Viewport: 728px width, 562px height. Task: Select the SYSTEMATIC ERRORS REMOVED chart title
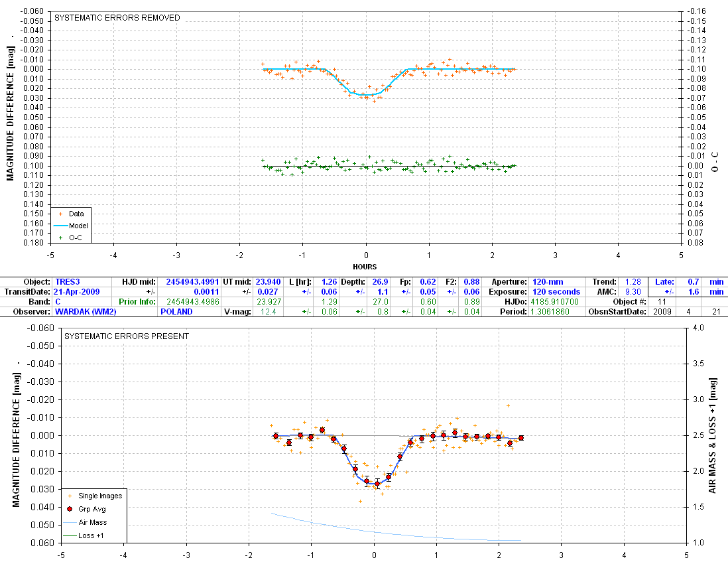click(117, 18)
